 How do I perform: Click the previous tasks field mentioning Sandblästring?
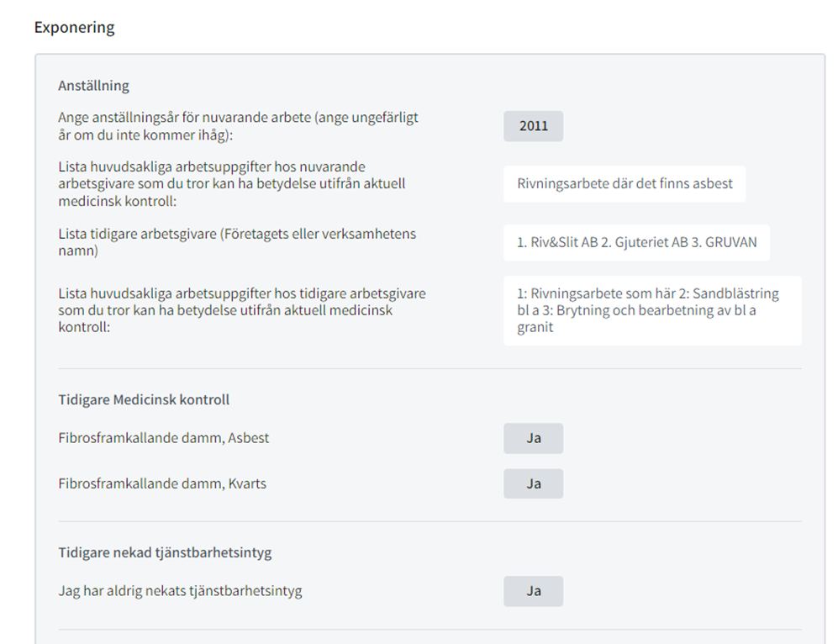652,310
